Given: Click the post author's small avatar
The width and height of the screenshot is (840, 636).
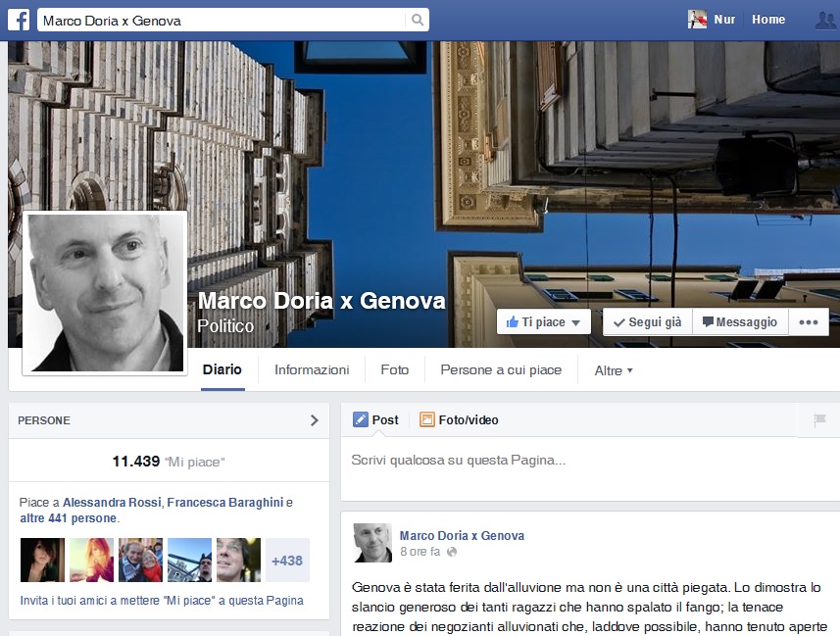Looking at the screenshot, I should click(x=372, y=543).
